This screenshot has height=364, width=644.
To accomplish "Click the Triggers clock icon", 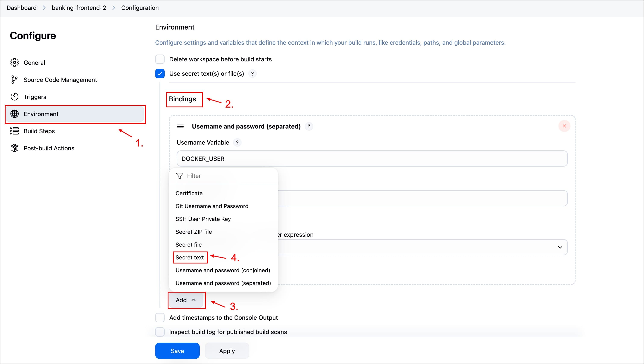I will [x=15, y=97].
